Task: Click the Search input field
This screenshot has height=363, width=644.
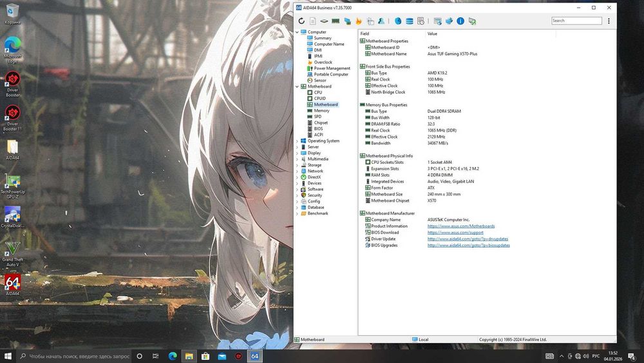Action: 576,21
